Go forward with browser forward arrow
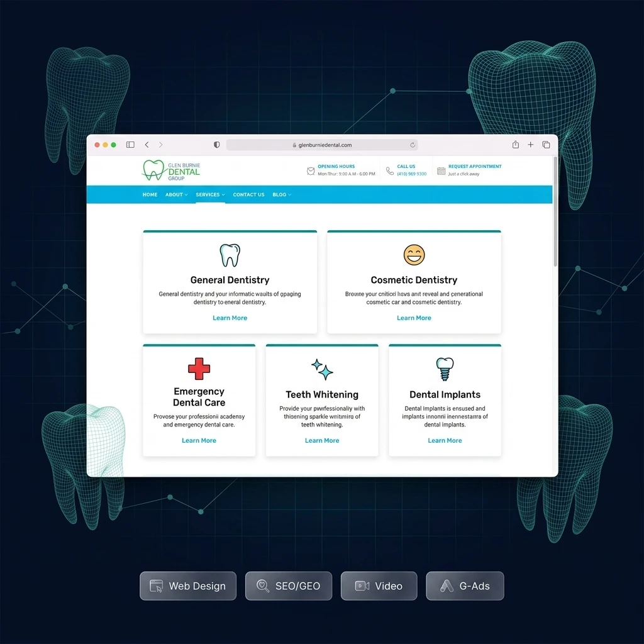The width and height of the screenshot is (644, 644). 160,145
